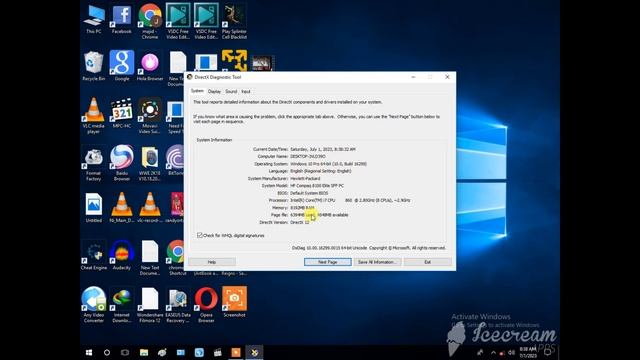Viewport: 640px width, 360px height.
Task: Launch Cheat Engine from the desktop
Action: (93, 256)
